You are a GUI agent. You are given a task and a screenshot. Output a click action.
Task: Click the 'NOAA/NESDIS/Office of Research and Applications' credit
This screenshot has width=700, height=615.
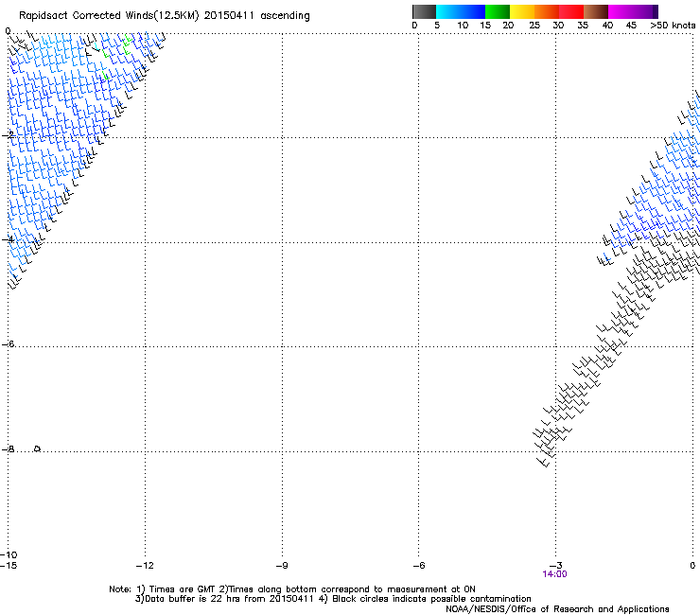pyautogui.click(x=557, y=609)
